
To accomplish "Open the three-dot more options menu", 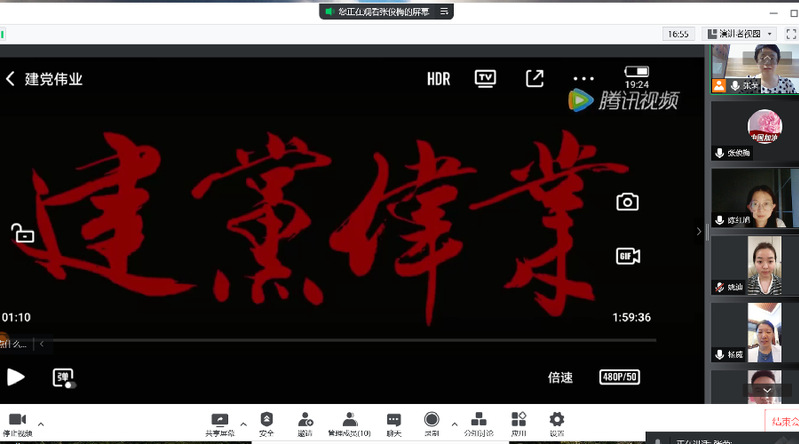I will click(x=583, y=79).
